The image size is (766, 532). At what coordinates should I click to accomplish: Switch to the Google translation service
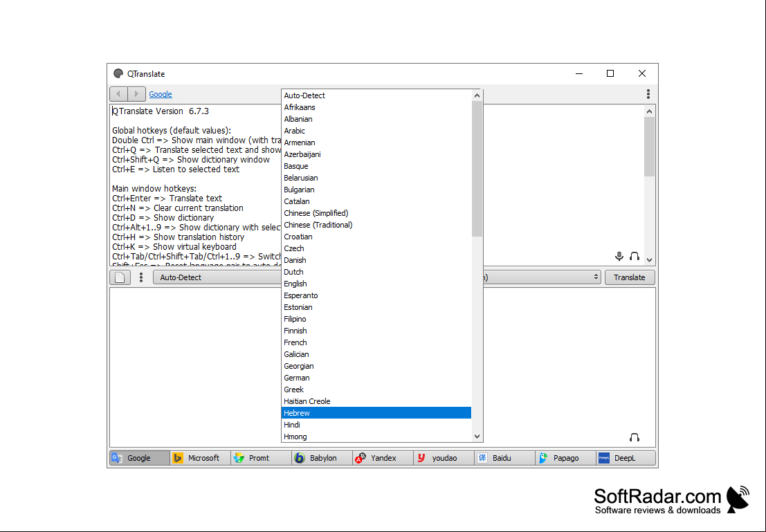140,458
